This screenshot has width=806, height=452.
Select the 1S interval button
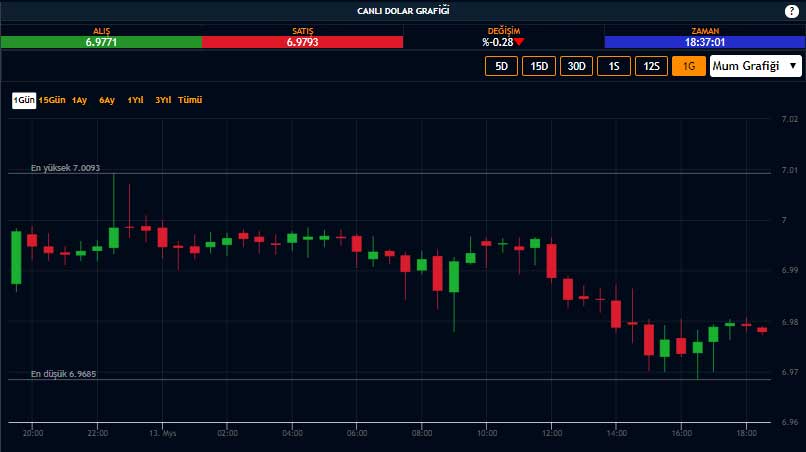point(614,66)
